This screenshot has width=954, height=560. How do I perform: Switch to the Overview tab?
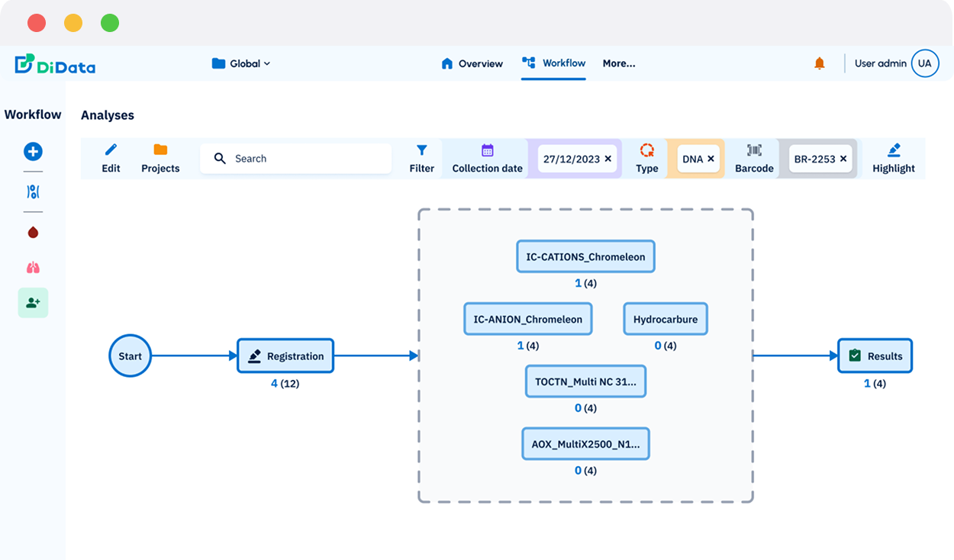[x=472, y=63]
